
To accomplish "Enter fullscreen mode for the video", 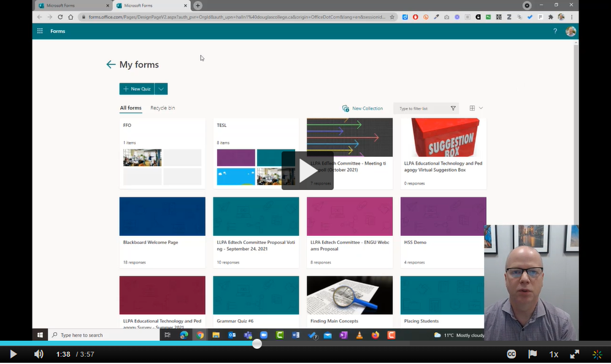I will point(575,354).
